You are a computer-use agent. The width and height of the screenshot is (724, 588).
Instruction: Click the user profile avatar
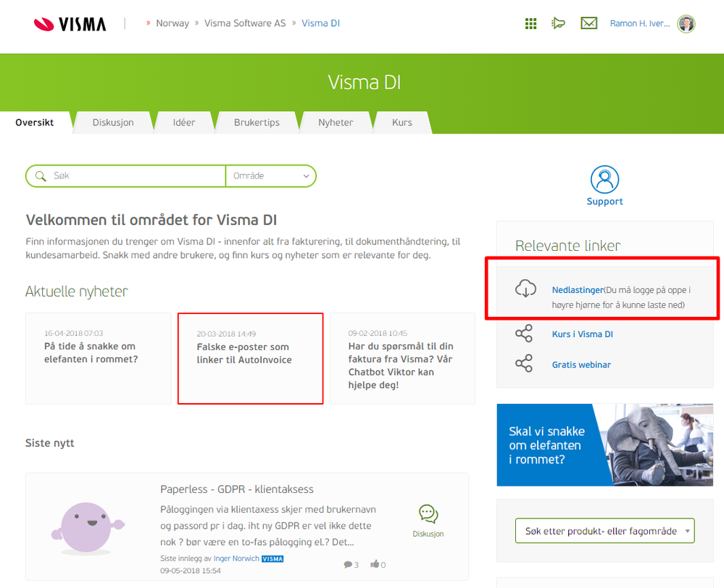686,23
